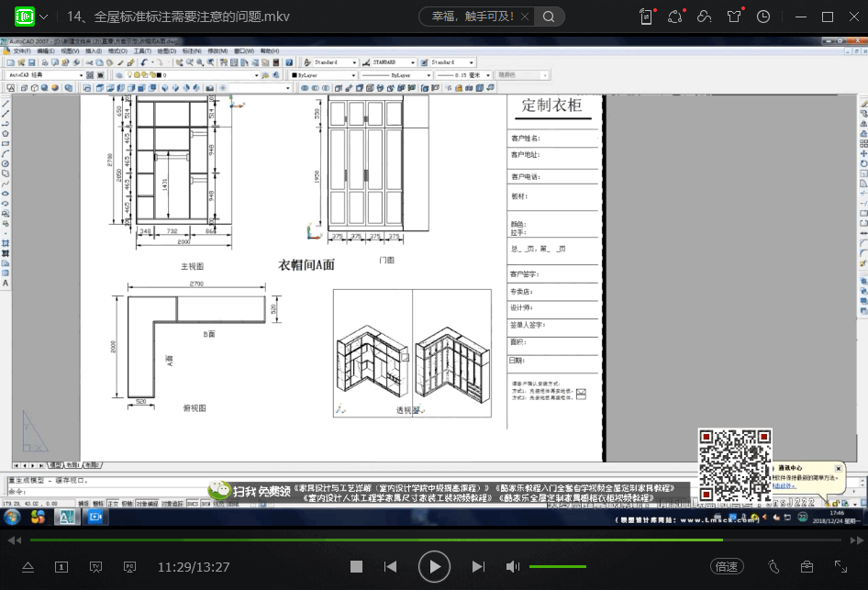
Task: Mute the player volume speaker icon
Action: pos(513,567)
